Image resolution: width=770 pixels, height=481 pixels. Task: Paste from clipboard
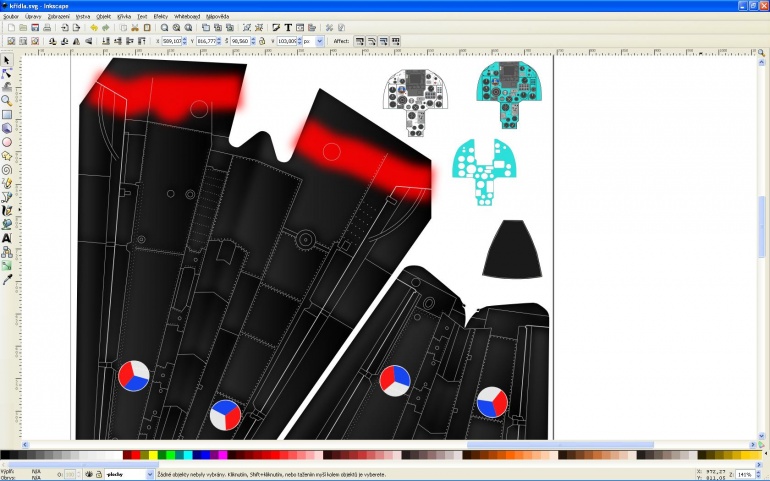pos(147,28)
